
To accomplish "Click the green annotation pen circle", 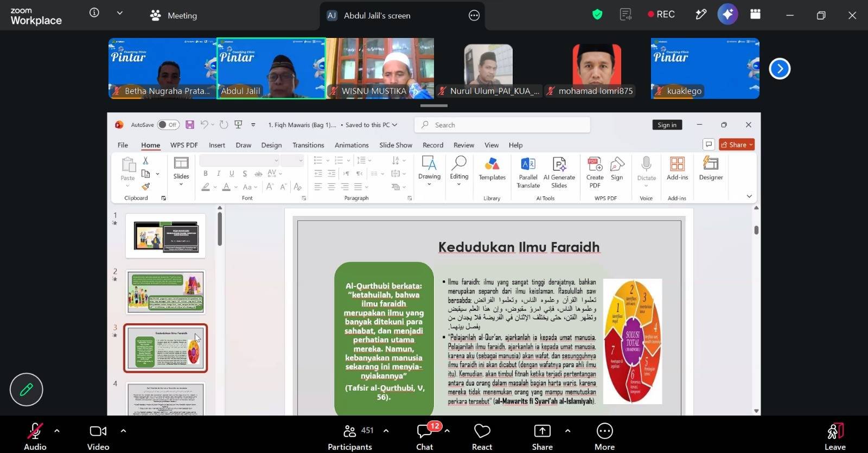I will pos(26,390).
